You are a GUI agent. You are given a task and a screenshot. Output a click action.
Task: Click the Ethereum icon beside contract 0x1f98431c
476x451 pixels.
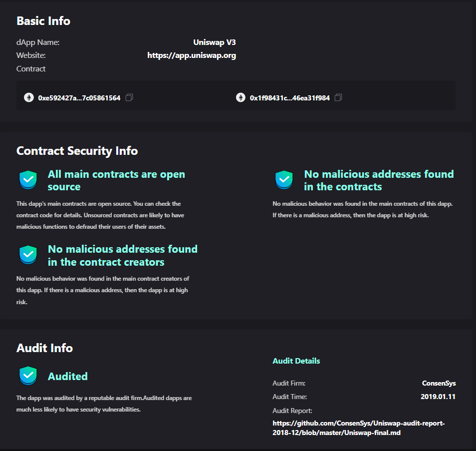[240, 97]
